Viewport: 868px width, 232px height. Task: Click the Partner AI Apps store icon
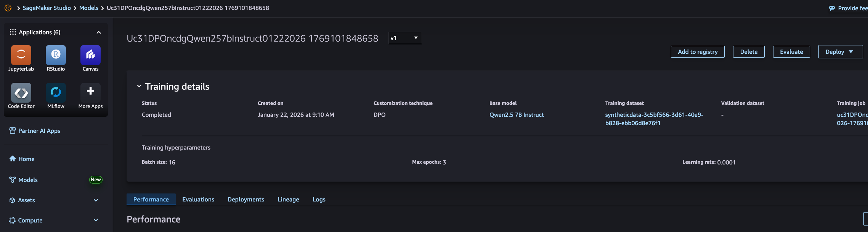(x=13, y=130)
